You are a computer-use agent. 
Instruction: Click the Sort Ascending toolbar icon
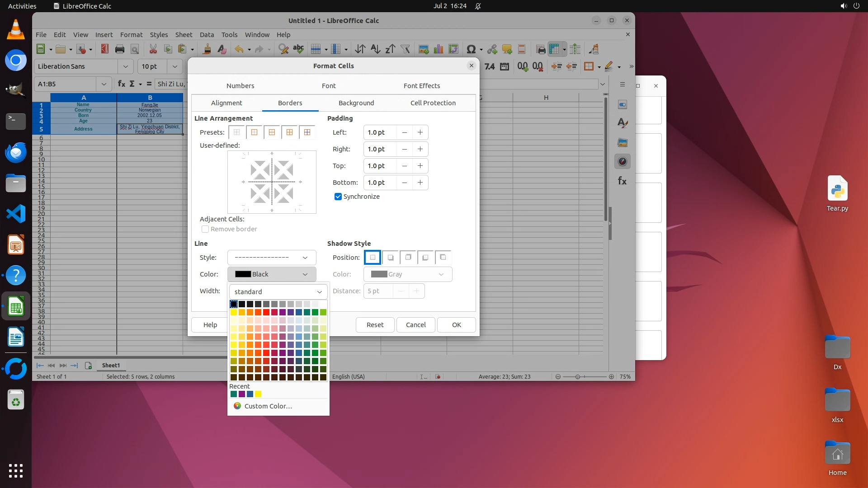(375, 49)
